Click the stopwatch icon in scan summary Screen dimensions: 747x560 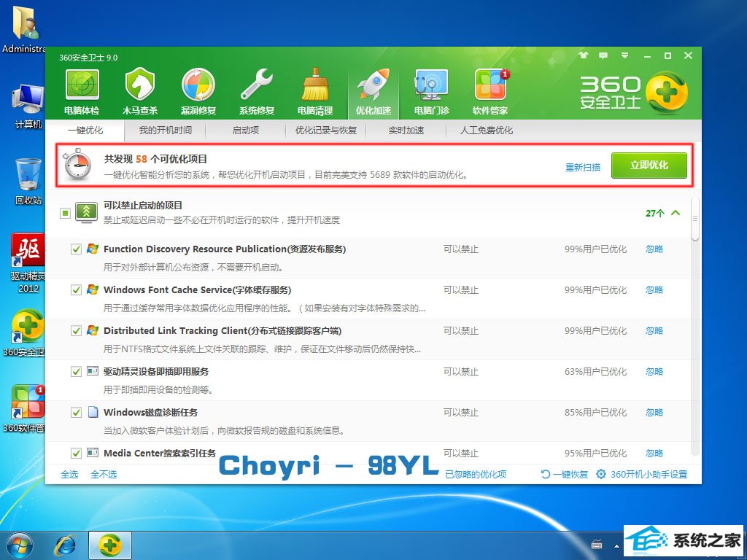(77, 164)
